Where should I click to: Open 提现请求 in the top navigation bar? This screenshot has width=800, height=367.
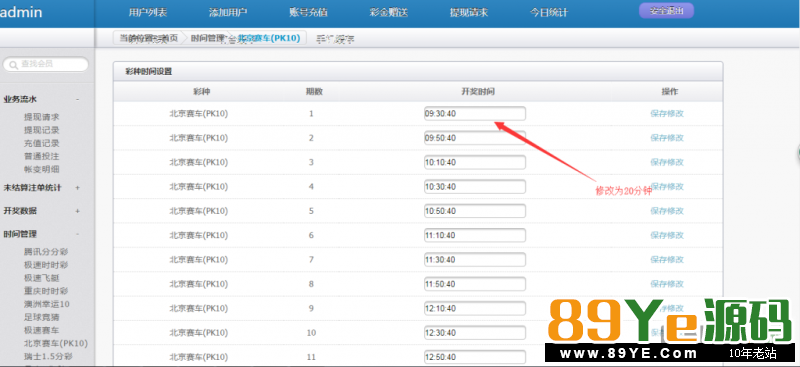(468, 13)
